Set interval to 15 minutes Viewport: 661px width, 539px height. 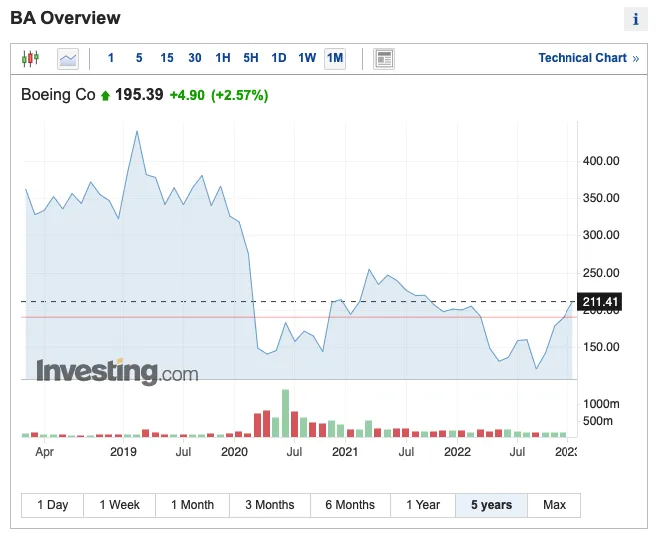pyautogui.click(x=167, y=58)
